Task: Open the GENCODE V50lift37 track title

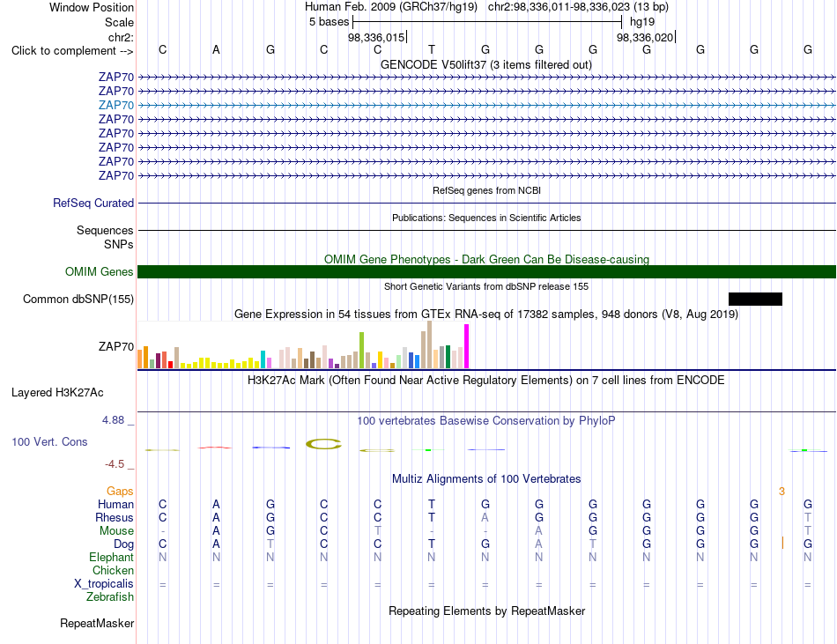Action: tap(486, 64)
